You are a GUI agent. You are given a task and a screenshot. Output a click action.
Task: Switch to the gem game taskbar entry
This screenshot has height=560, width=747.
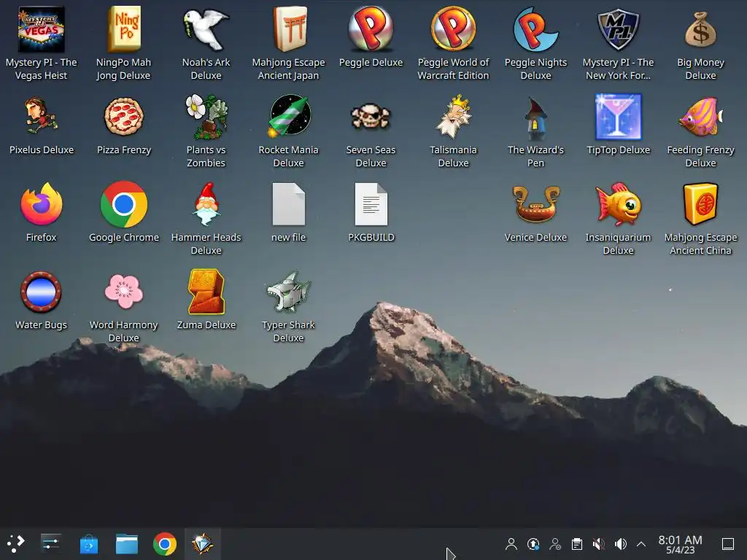tap(203, 544)
